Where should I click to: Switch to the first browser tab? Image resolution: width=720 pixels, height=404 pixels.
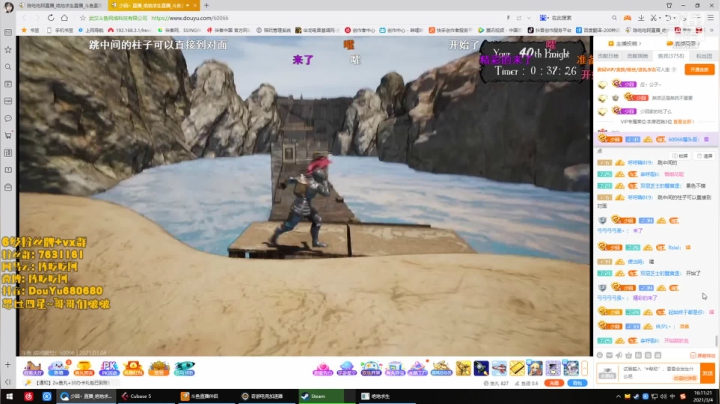point(60,6)
